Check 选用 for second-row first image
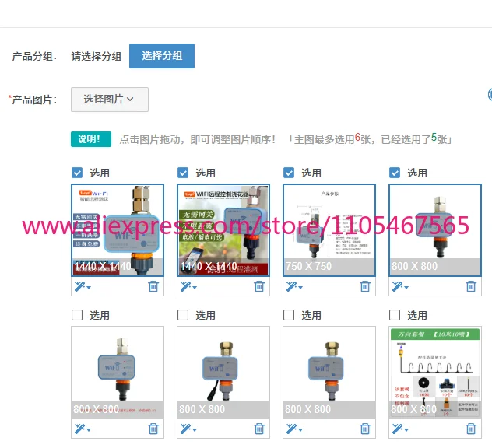 (77, 315)
